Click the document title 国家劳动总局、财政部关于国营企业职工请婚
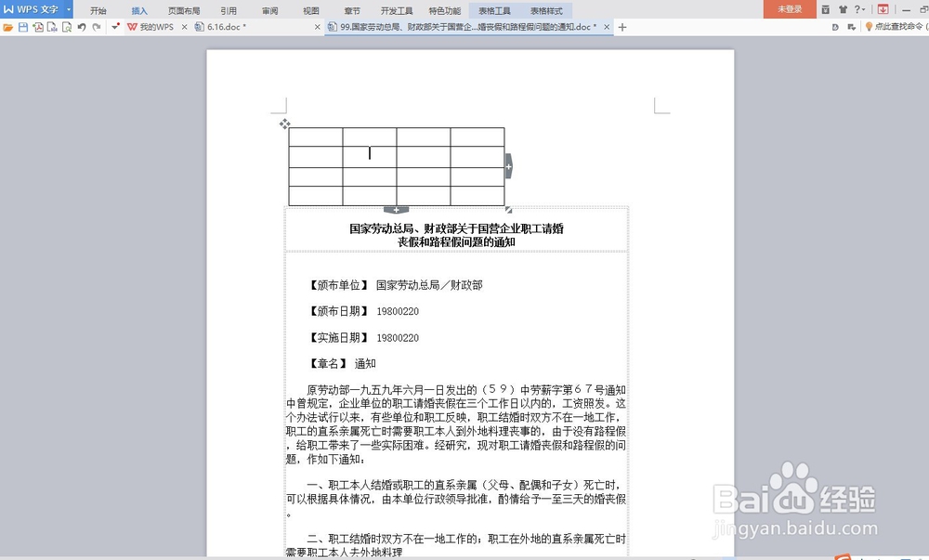 click(x=456, y=228)
